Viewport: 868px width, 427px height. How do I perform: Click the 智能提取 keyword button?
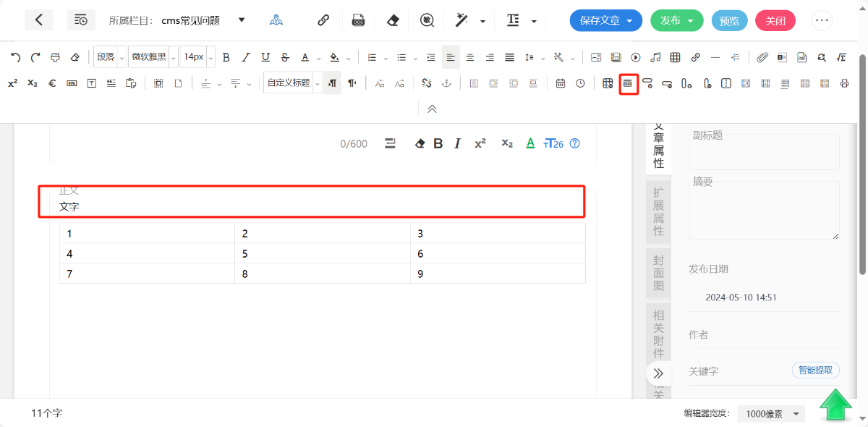[x=816, y=371]
